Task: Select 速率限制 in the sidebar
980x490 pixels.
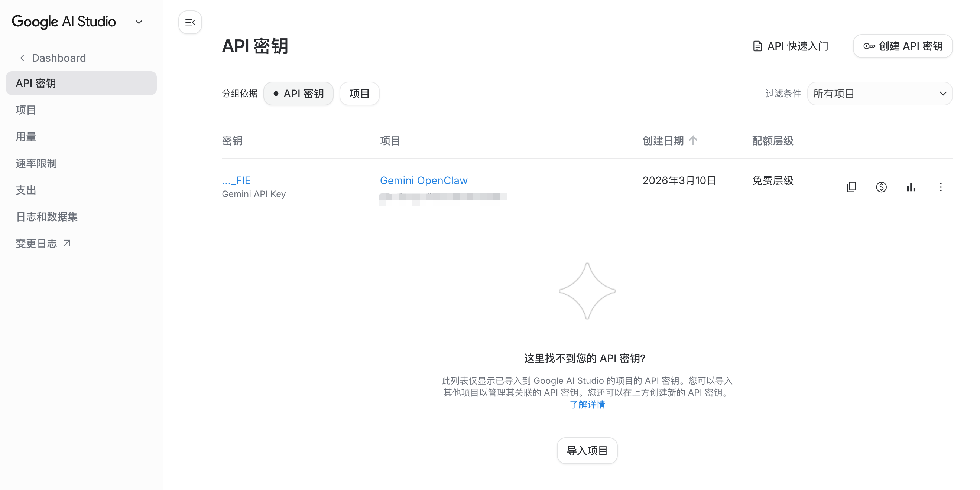Action: tap(36, 163)
